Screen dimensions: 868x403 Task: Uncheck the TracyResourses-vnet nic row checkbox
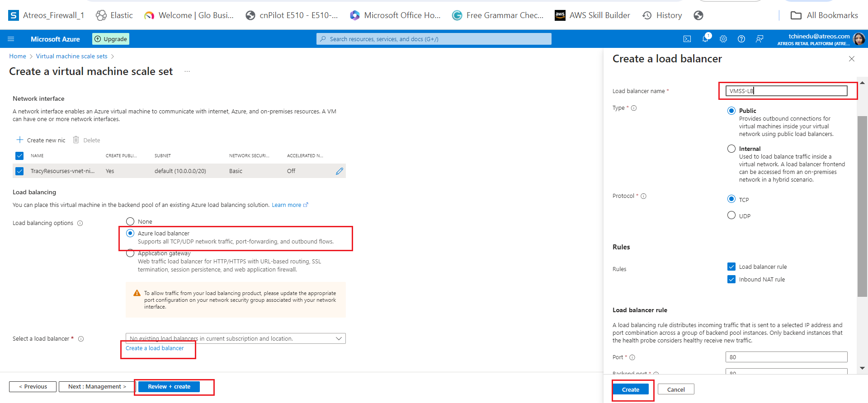19,171
